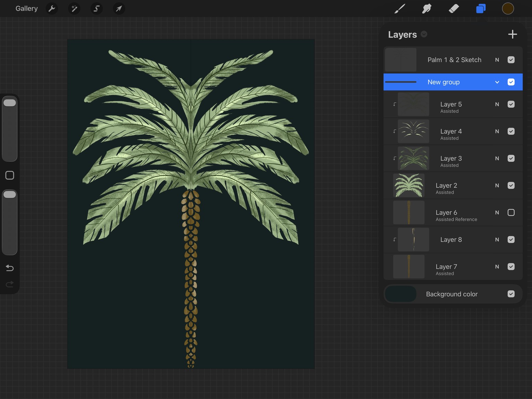The image size is (532, 399).
Task: Click the Palm 1 & 2 Sketch name
Action: tap(454, 60)
